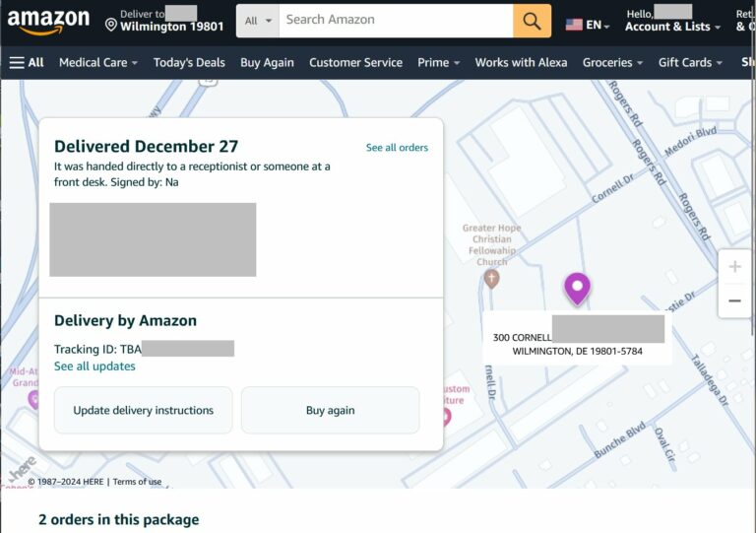756x533 pixels.
Task: Open the See all updates link
Action: coord(94,366)
